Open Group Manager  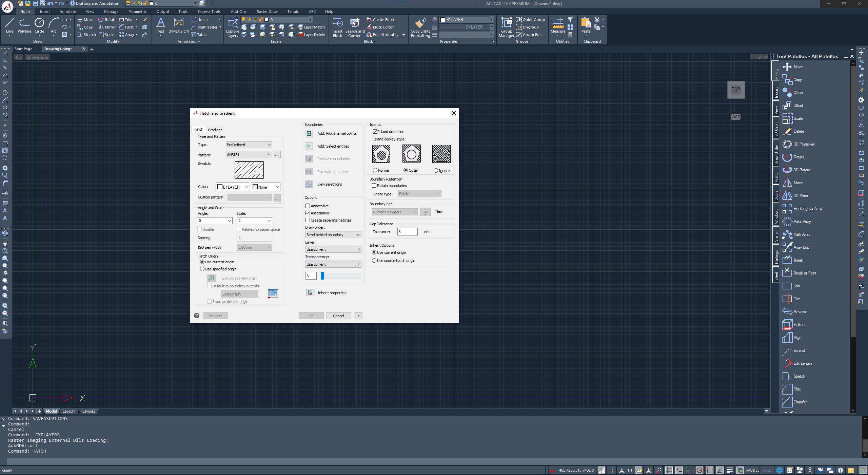click(x=507, y=27)
